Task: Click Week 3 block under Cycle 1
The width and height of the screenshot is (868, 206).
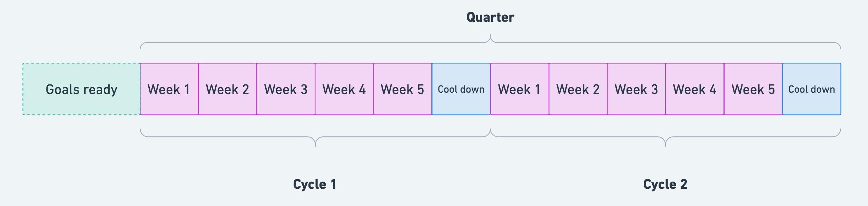Action: point(286,89)
